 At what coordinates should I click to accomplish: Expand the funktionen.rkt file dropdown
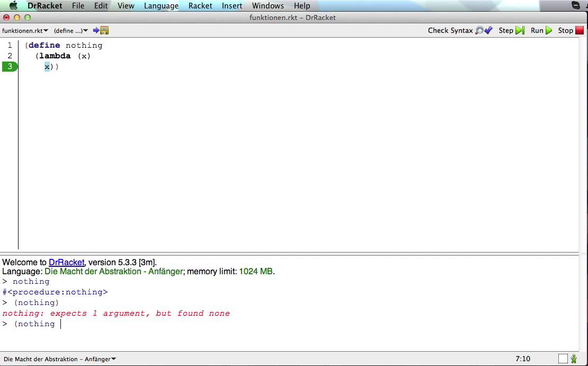25,30
